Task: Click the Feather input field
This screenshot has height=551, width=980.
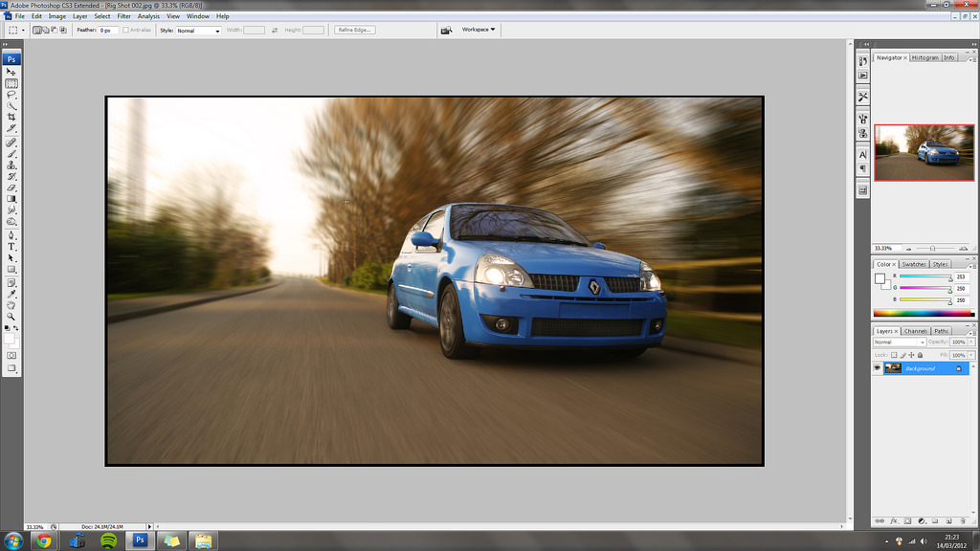Action: tap(107, 31)
